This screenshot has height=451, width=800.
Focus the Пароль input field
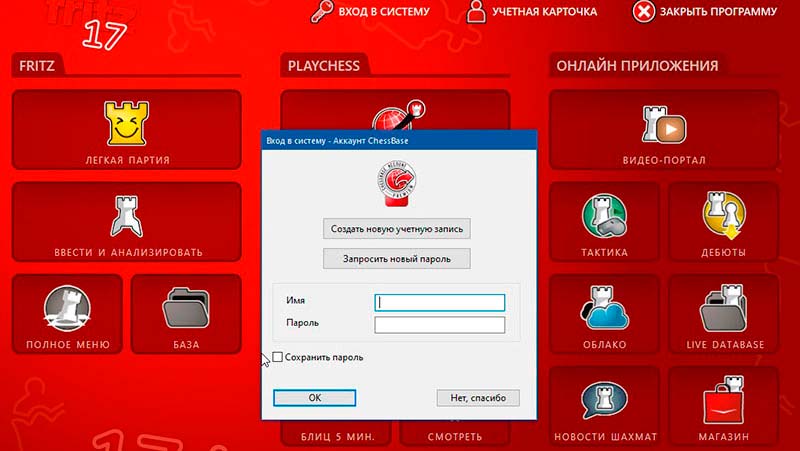click(440, 324)
